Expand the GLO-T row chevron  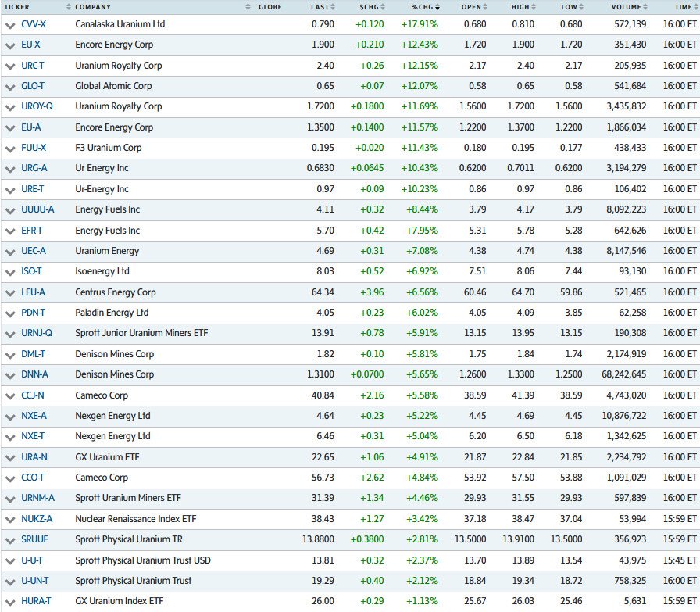pos(10,87)
